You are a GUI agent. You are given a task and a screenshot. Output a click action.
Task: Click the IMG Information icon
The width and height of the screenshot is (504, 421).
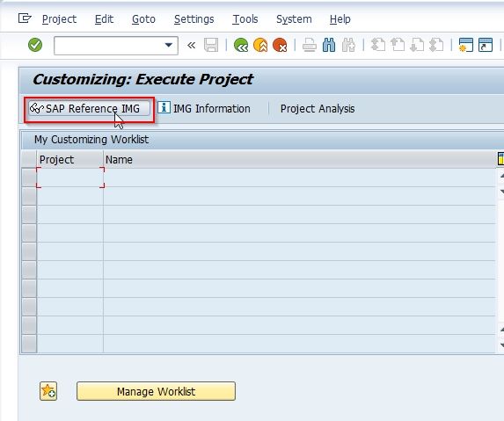[164, 108]
